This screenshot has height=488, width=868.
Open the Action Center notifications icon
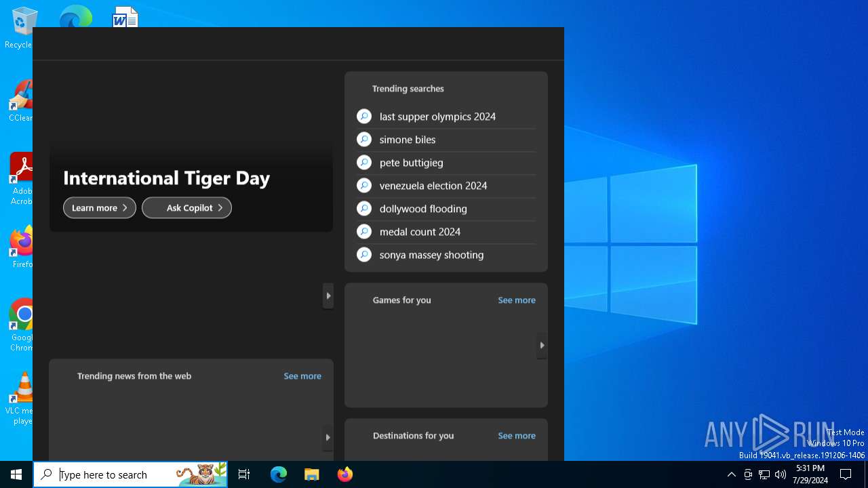[846, 474]
